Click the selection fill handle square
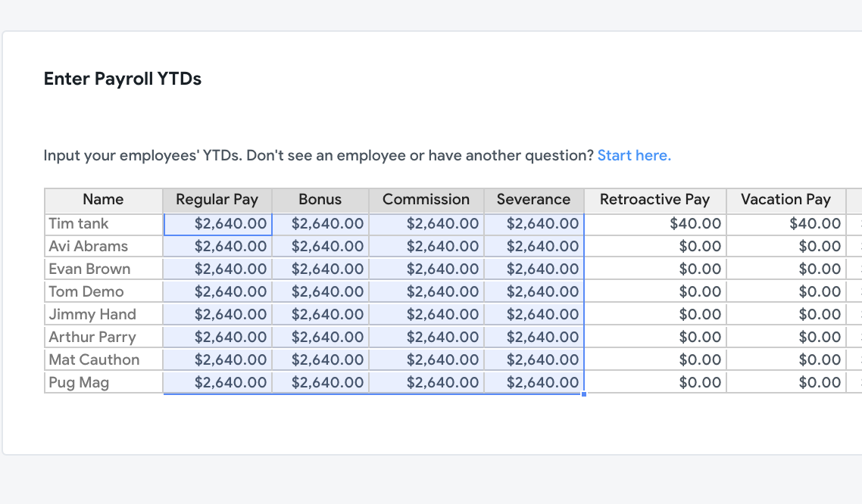Screen dimensions: 862x504 click(584, 394)
